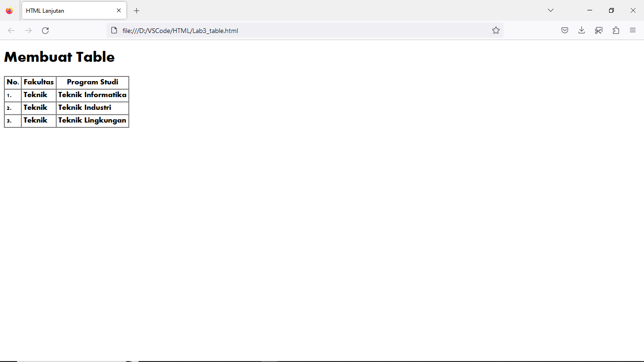Open the Extensions puzzle-piece panel
The image size is (644, 362).
coord(616,30)
